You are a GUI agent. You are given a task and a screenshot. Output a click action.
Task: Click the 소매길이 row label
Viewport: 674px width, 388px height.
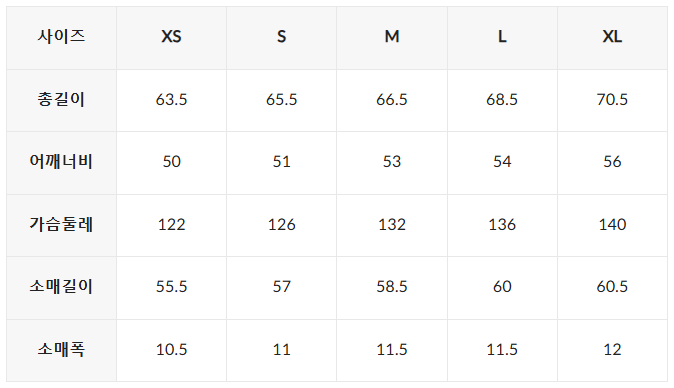pyautogui.click(x=61, y=287)
